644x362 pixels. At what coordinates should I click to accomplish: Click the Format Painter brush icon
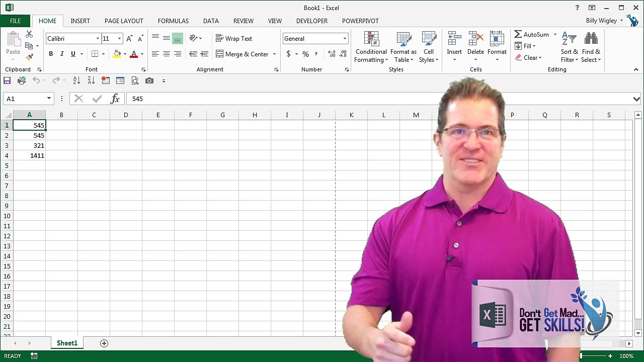29,57
